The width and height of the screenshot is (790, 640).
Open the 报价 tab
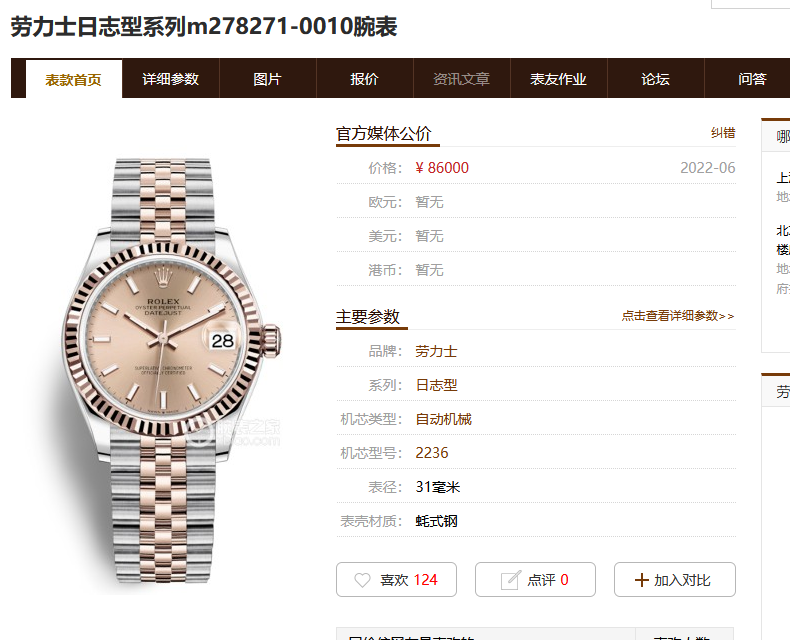pyautogui.click(x=364, y=79)
